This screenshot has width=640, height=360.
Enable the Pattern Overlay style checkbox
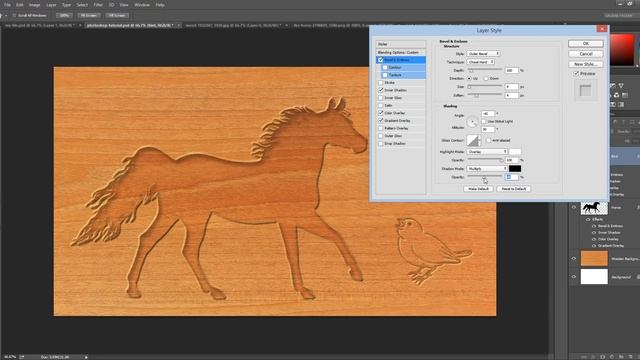(380, 128)
